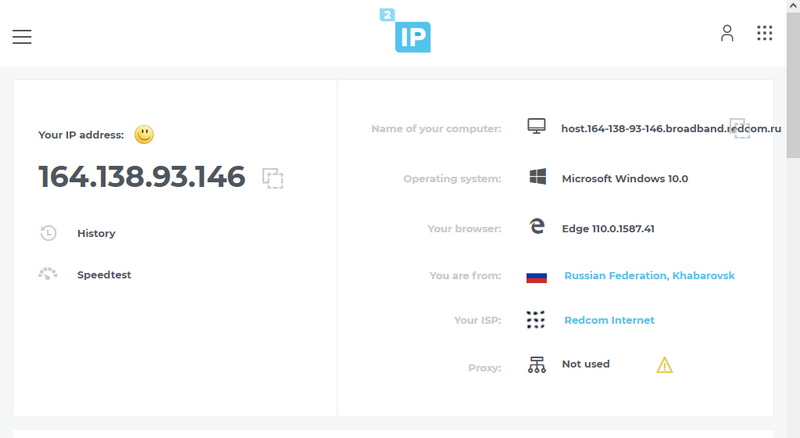The image size is (800, 438).
Task: Open the Redcom Internet ISP link
Action: pyautogui.click(x=609, y=320)
